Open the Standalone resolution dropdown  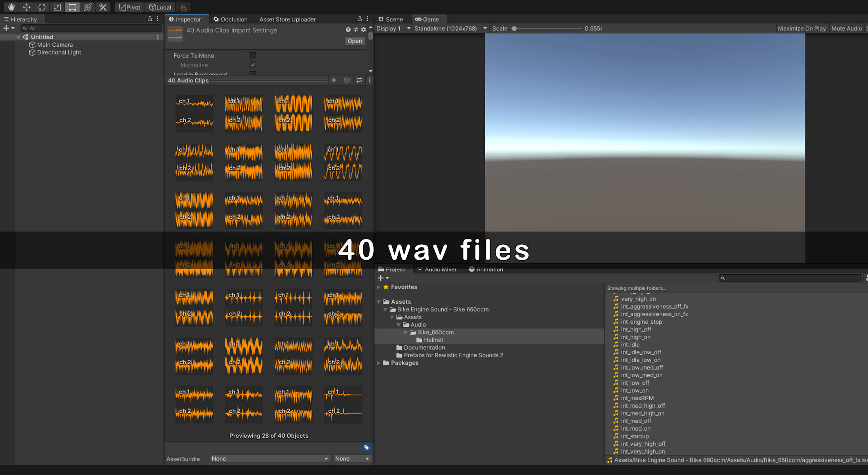450,28
